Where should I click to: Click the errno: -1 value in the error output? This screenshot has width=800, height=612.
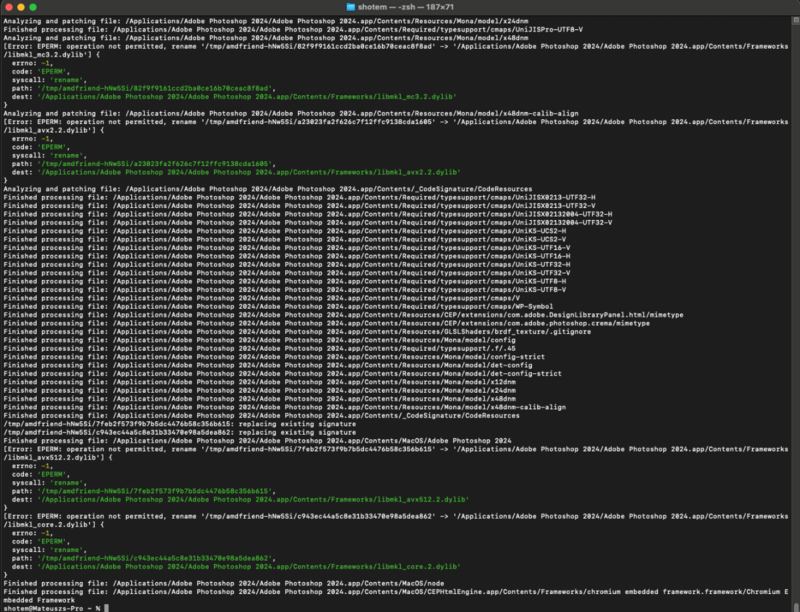click(x=43, y=63)
